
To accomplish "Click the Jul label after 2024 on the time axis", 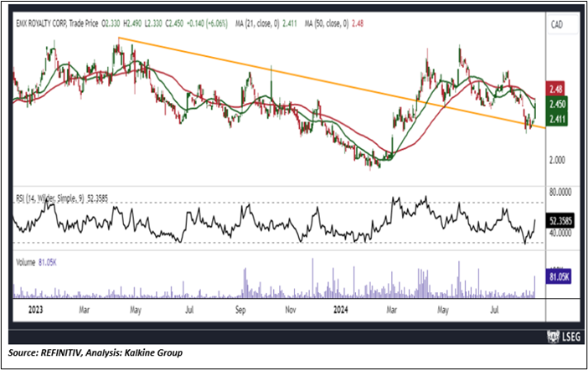I will (x=495, y=310).
